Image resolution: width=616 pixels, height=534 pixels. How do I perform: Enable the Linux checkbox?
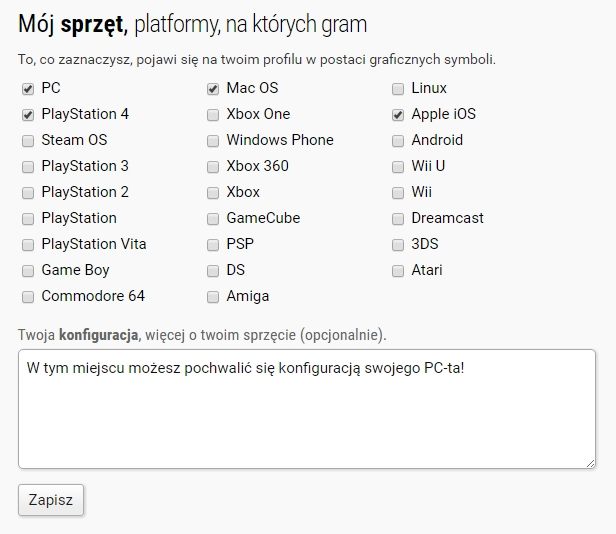click(x=398, y=89)
